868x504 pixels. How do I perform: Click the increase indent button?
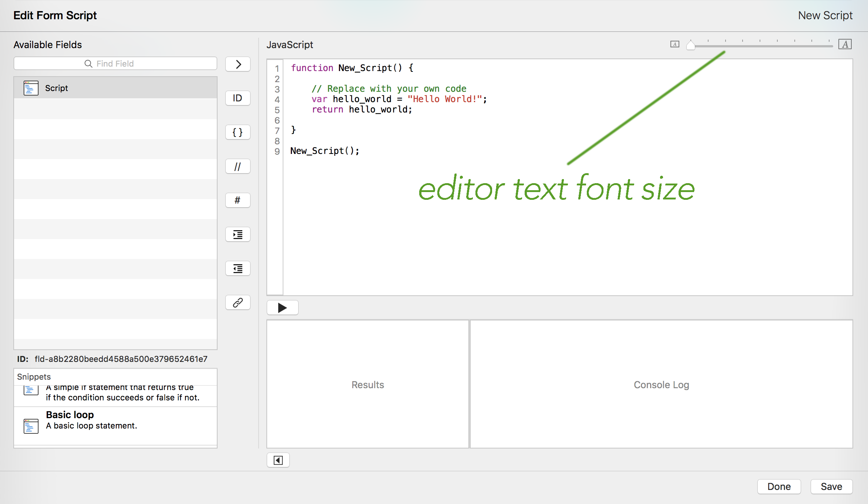coord(238,234)
